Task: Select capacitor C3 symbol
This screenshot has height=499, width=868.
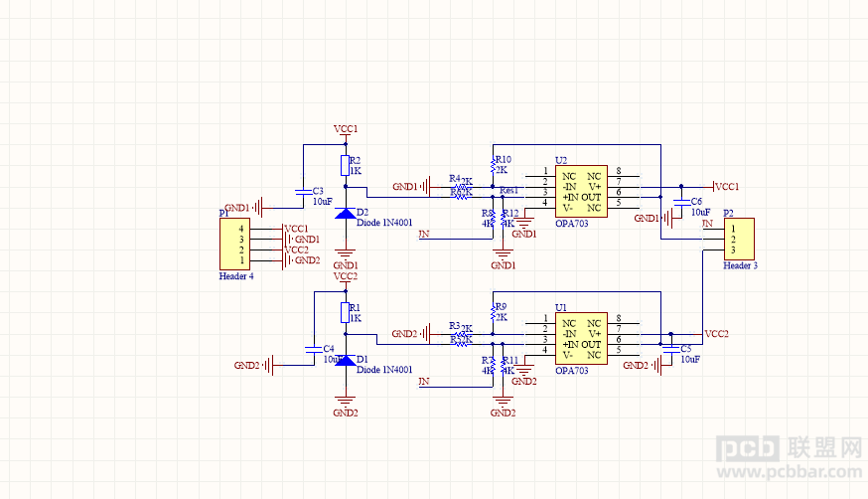Action: tap(303, 192)
